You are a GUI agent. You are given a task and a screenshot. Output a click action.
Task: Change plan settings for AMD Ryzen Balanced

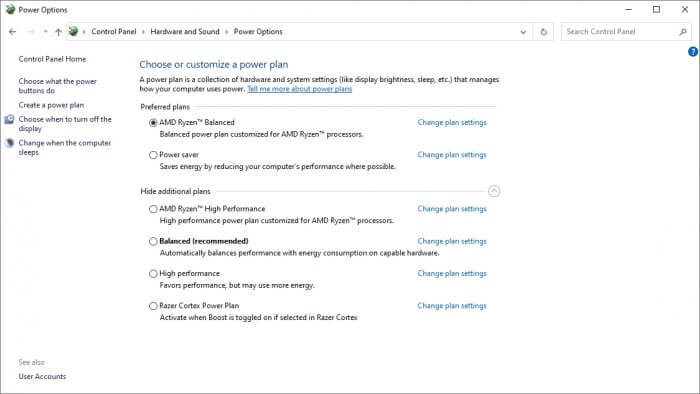coord(452,122)
